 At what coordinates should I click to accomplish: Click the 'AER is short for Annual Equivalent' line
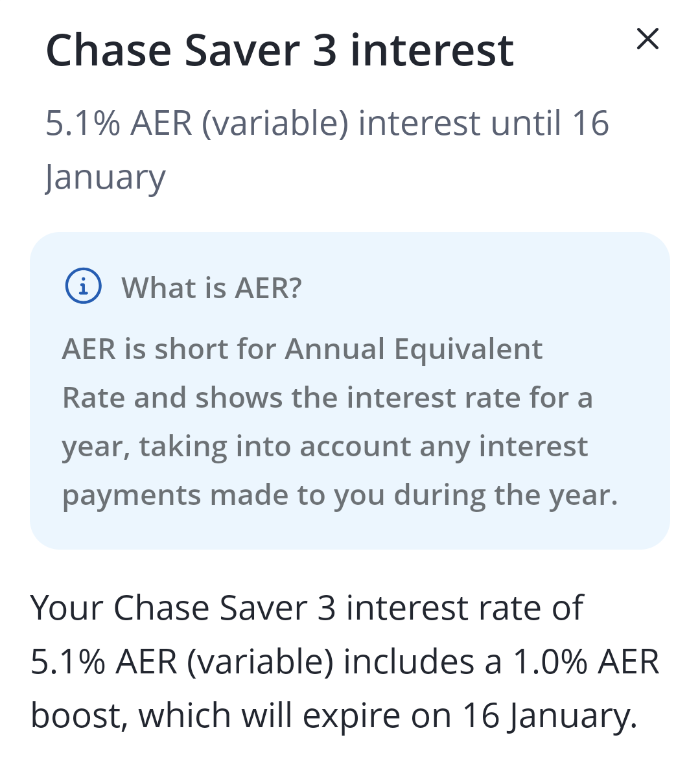302,349
